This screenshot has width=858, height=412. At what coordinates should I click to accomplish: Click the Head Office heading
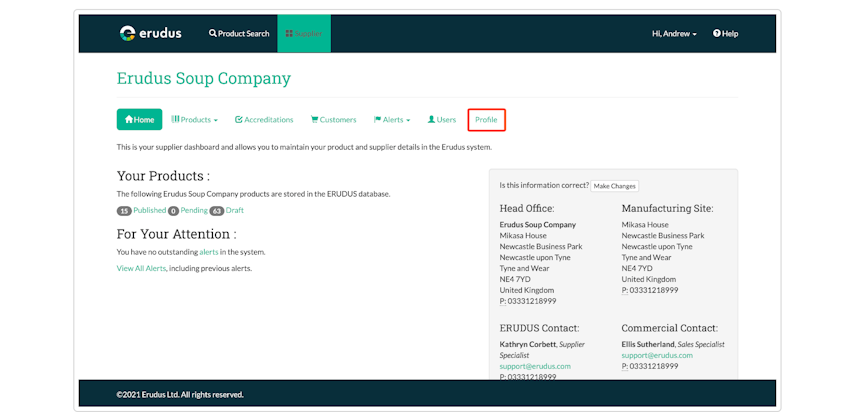coord(527,208)
